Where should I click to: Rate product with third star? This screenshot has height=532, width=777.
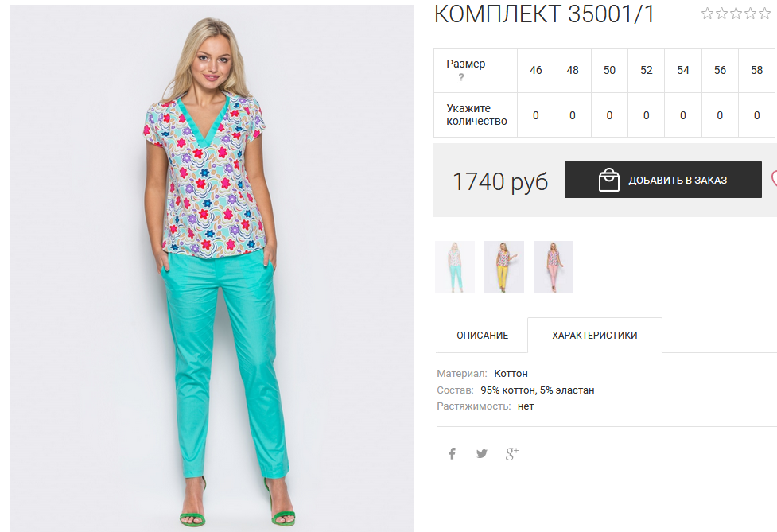tap(736, 14)
